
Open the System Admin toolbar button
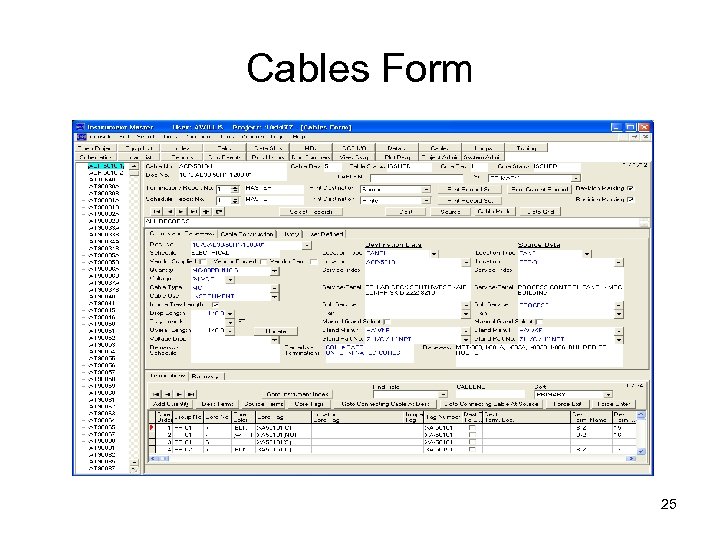pos(482,157)
